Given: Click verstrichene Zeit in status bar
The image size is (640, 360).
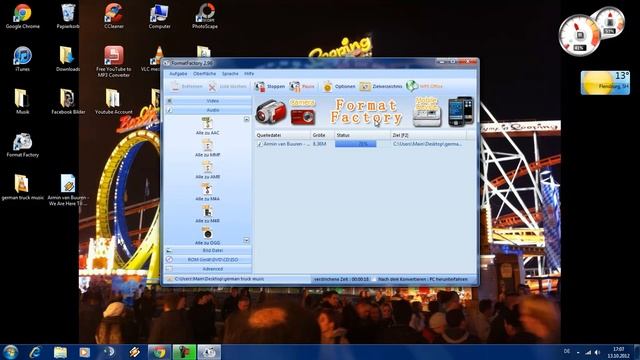Looking at the screenshot, I should 341,279.
